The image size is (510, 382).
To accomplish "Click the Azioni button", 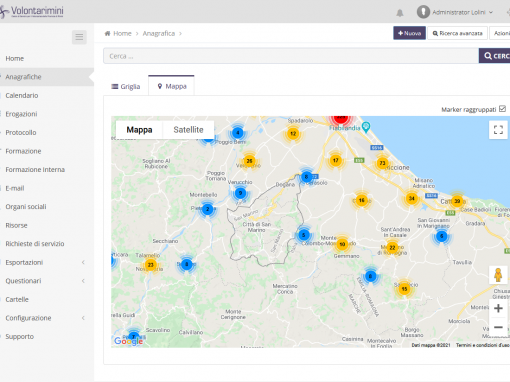I will (500, 33).
